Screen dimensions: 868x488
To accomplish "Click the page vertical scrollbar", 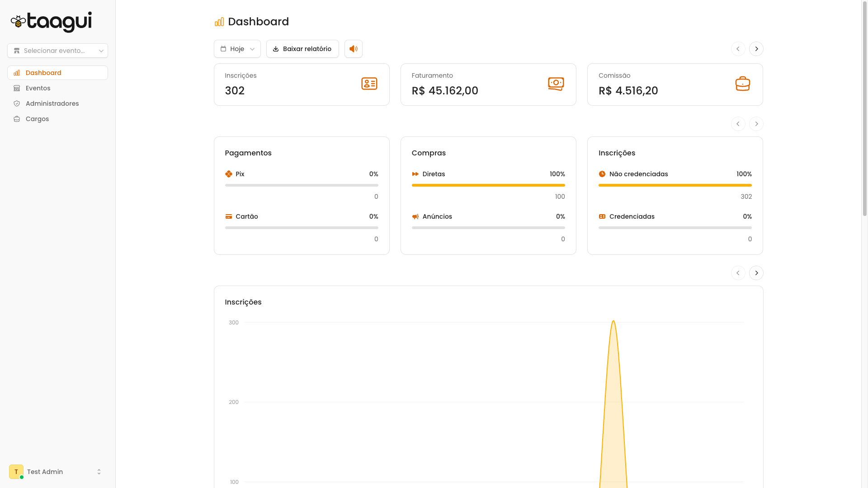I will pyautogui.click(x=864, y=108).
